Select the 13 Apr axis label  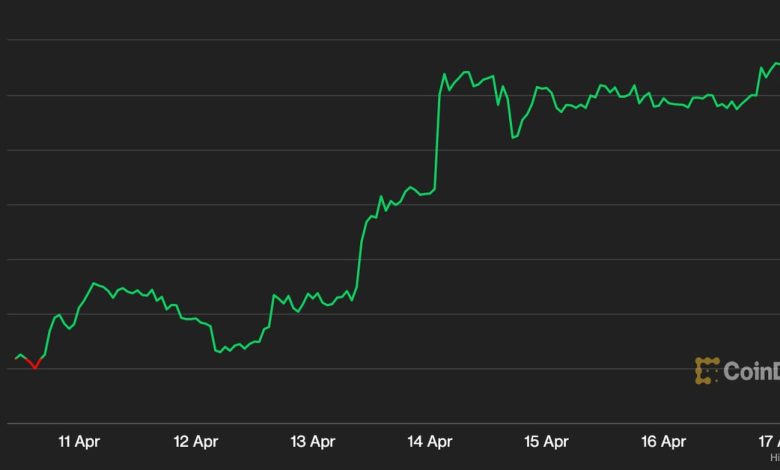pos(313,441)
